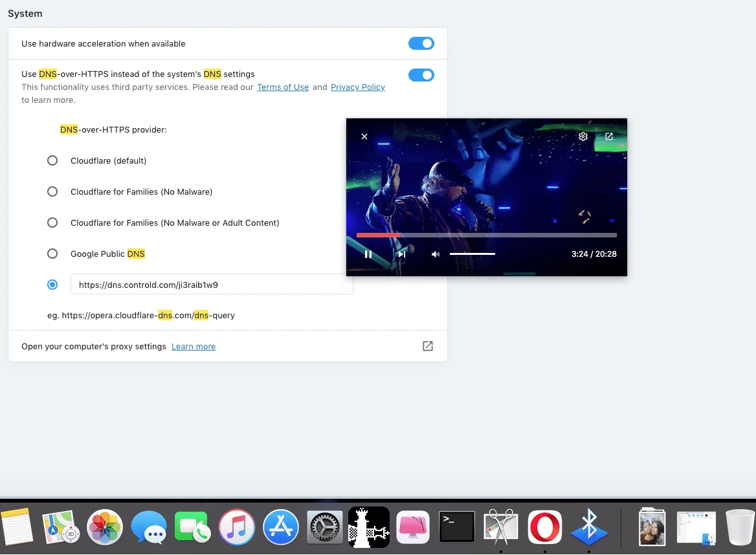Screen dimensions: 756x555
Task: Open FaceTime from the Dock
Action: 192,527
